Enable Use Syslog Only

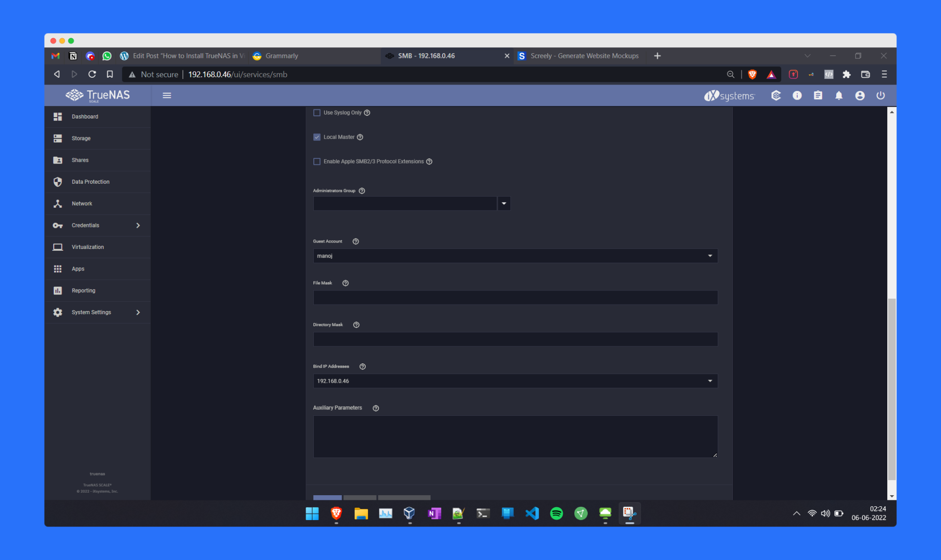(x=317, y=112)
